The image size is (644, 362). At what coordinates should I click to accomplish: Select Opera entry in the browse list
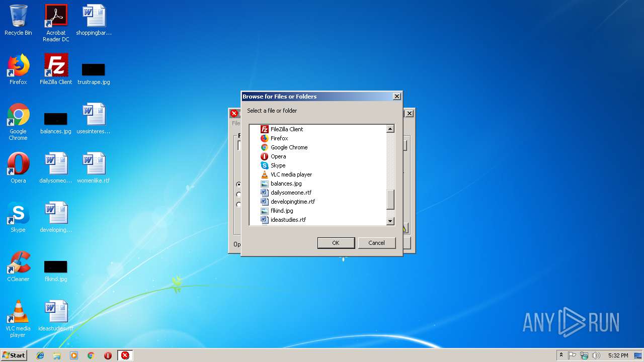click(273, 156)
